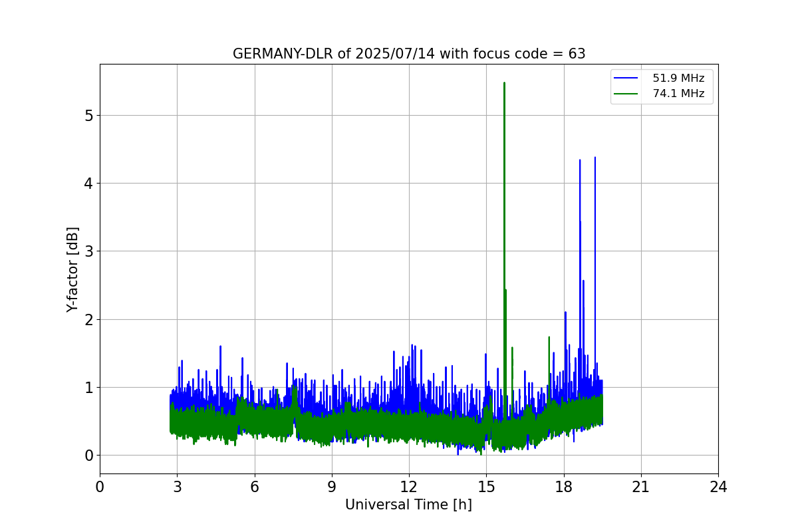The width and height of the screenshot is (798, 532).
Task: Click x-axis tick label 15
Action: [x=486, y=487]
